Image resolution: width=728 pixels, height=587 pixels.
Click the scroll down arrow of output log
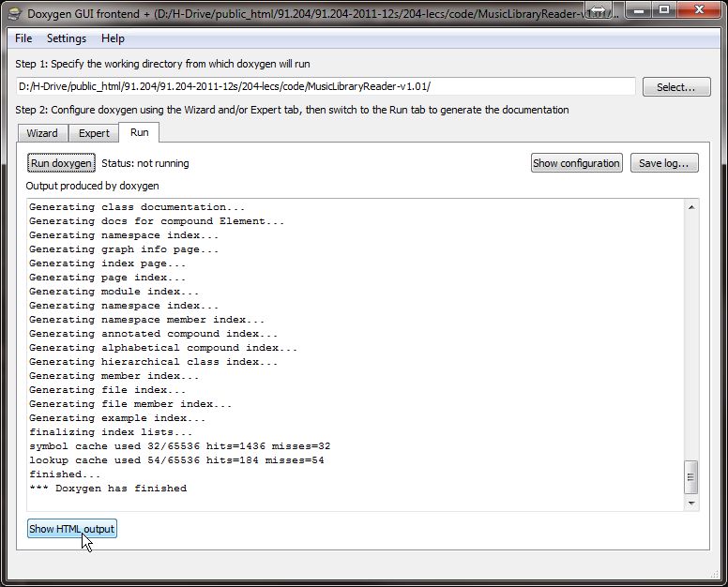(691, 504)
